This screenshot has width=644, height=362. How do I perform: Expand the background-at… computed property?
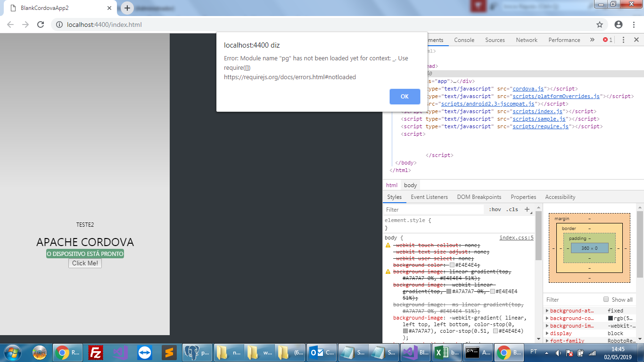[x=547, y=311]
